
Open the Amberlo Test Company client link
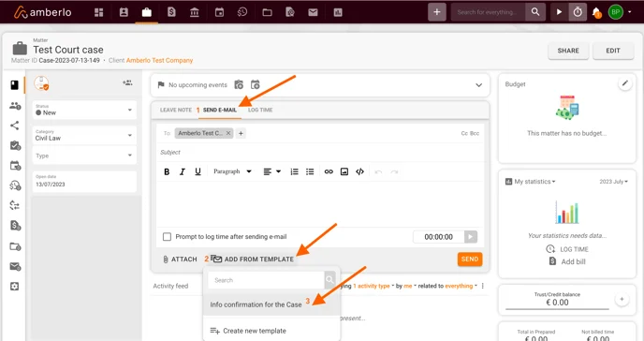click(159, 60)
